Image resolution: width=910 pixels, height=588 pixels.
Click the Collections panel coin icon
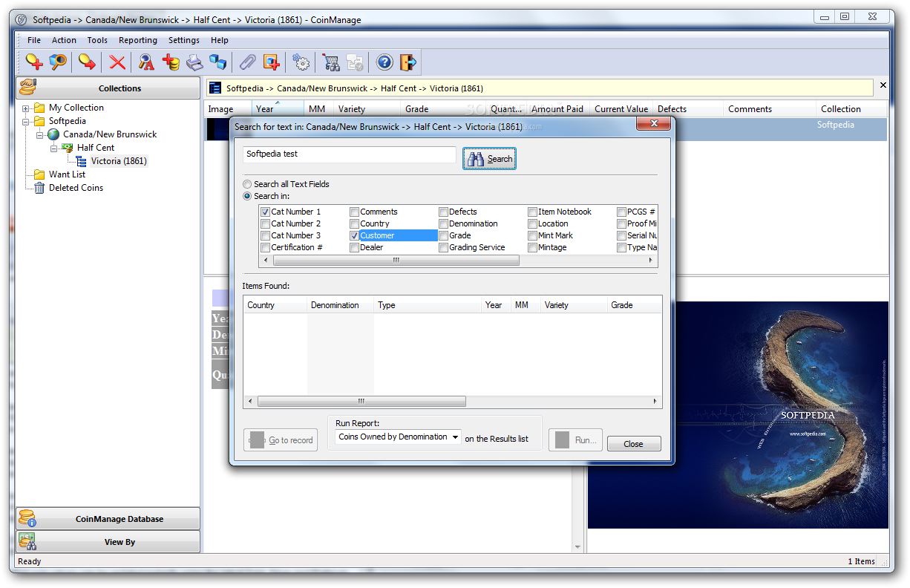[x=28, y=88]
